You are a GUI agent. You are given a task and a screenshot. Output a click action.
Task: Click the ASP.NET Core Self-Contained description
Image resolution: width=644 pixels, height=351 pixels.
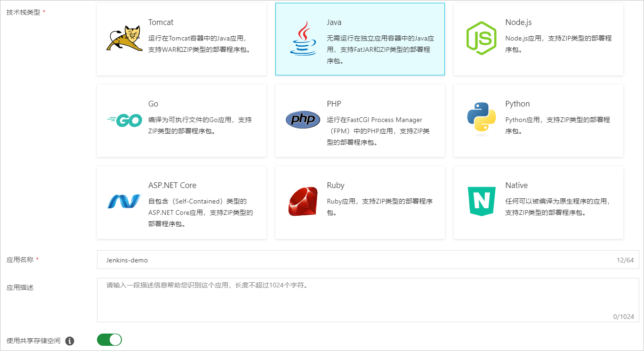point(201,212)
